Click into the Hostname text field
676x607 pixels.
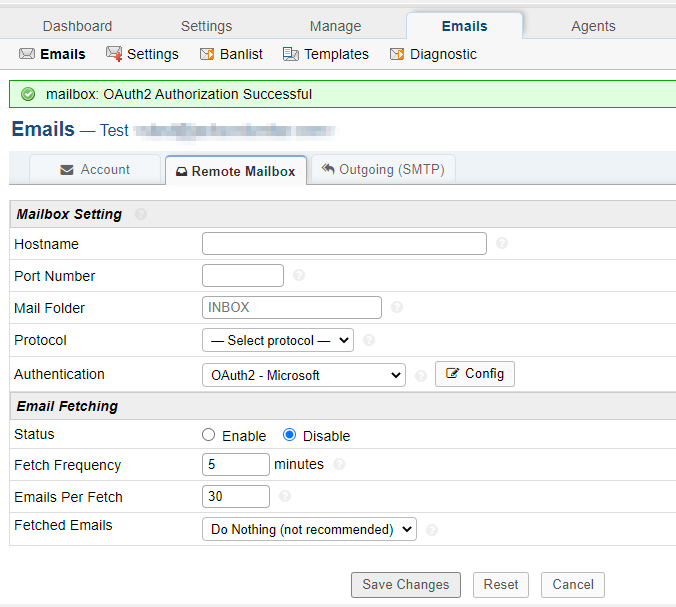click(344, 243)
